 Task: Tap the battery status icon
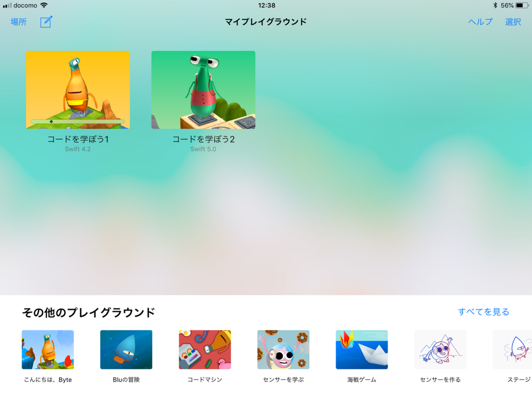point(521,5)
